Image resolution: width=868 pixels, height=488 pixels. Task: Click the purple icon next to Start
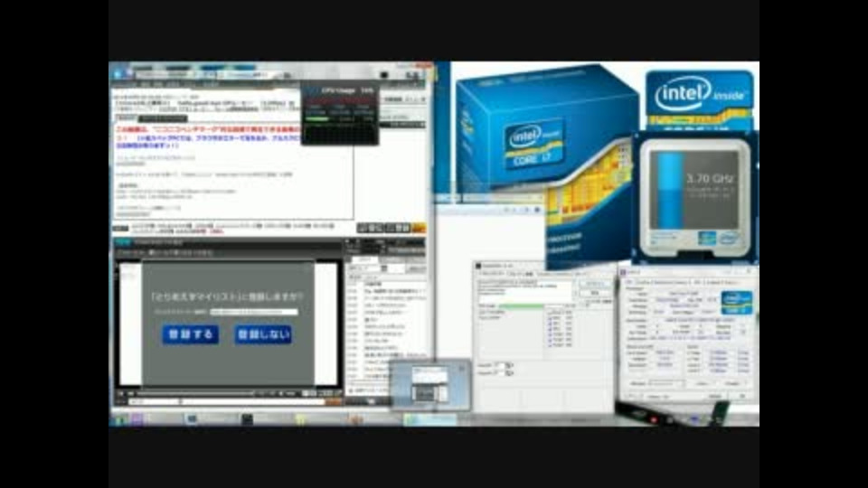pyautogui.click(x=137, y=419)
